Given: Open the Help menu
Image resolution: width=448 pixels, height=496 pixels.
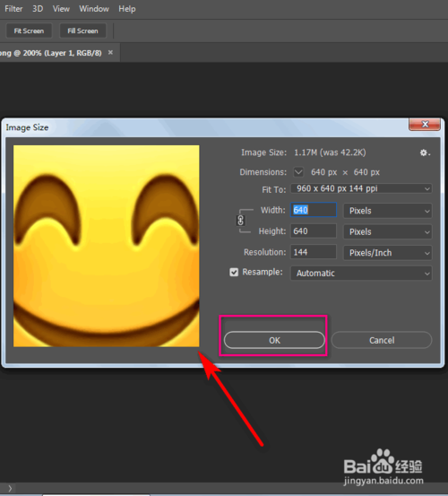Looking at the screenshot, I should click(x=127, y=9).
